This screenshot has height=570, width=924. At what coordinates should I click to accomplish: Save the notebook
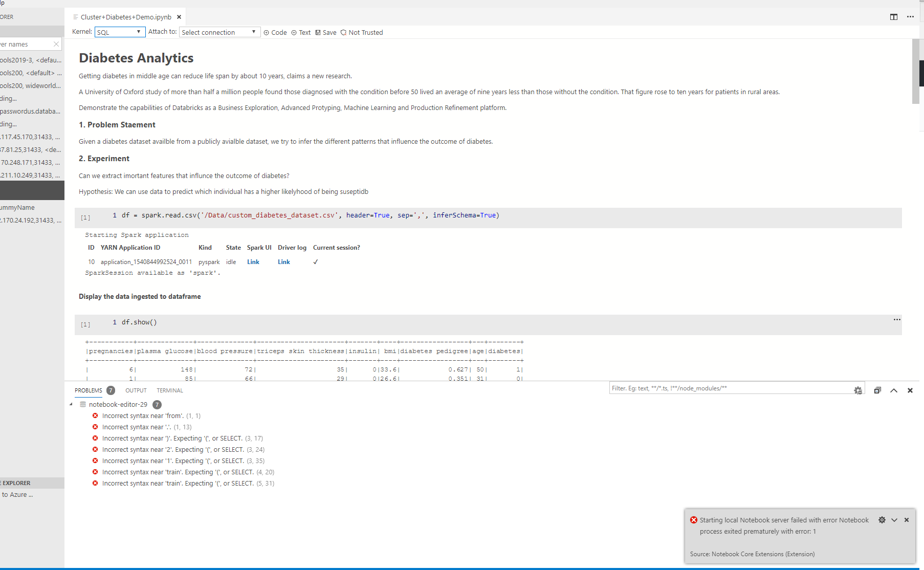point(326,32)
